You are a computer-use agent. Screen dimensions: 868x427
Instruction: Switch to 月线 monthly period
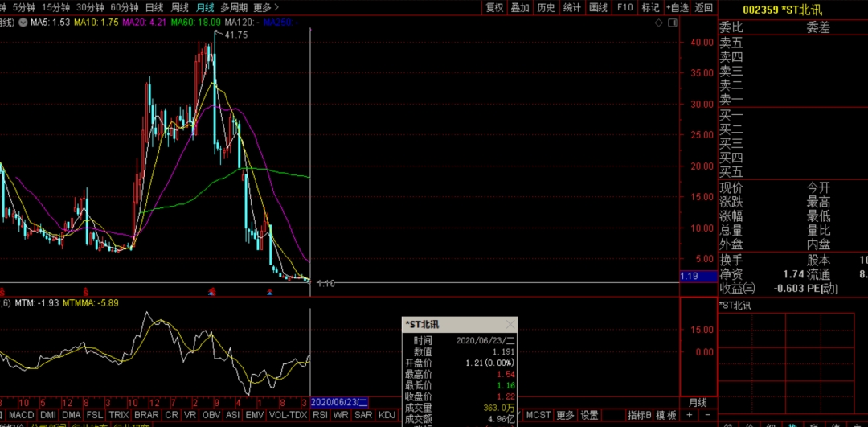pyautogui.click(x=205, y=7)
